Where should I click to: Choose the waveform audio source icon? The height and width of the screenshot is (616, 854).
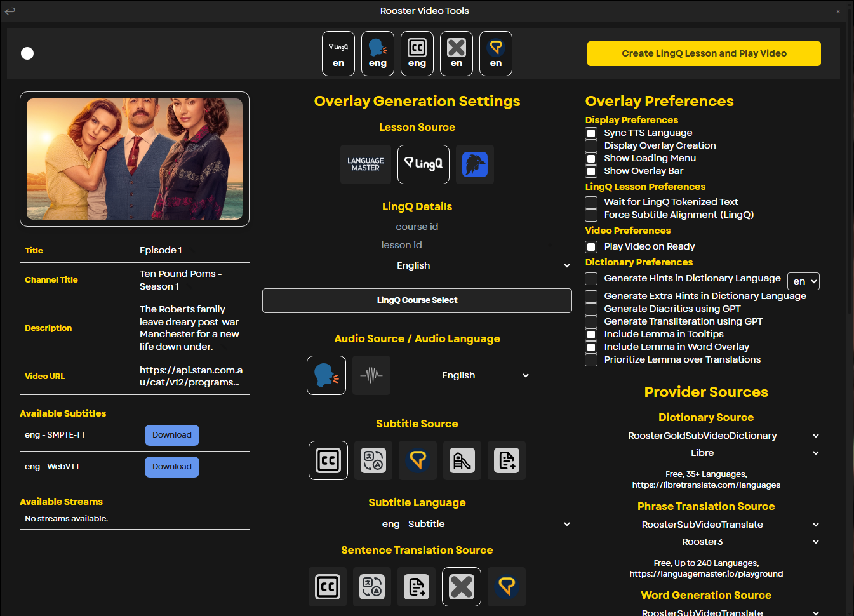coord(371,375)
